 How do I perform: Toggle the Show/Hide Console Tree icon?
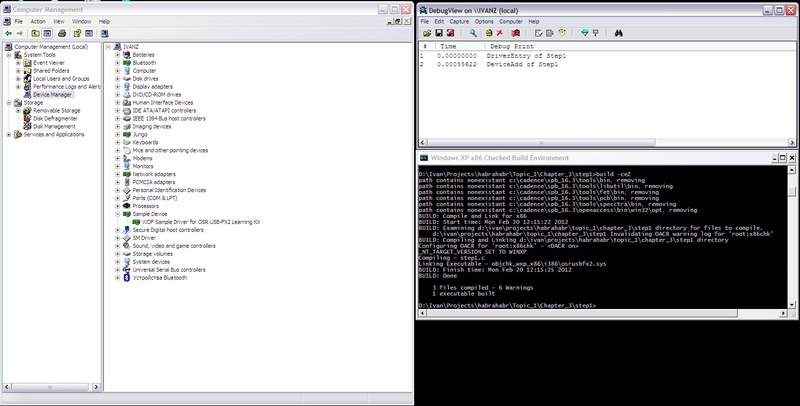pyautogui.click(x=47, y=33)
